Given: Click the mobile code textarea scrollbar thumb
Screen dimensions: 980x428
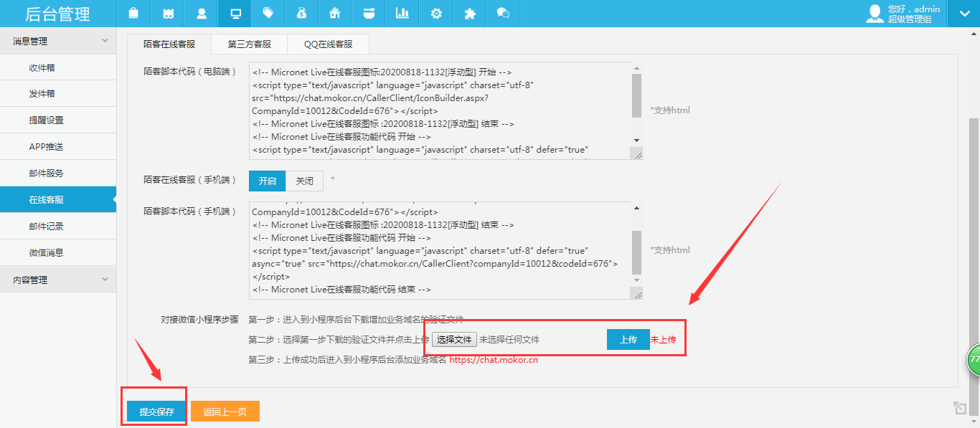Looking at the screenshot, I should tap(636, 252).
